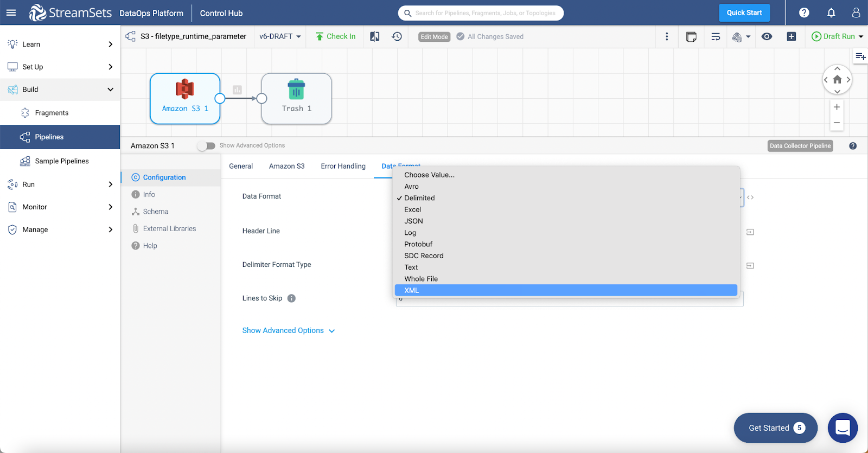Select Excel from the Data Format list
Viewport: 868px width, 453px height.
pos(566,209)
